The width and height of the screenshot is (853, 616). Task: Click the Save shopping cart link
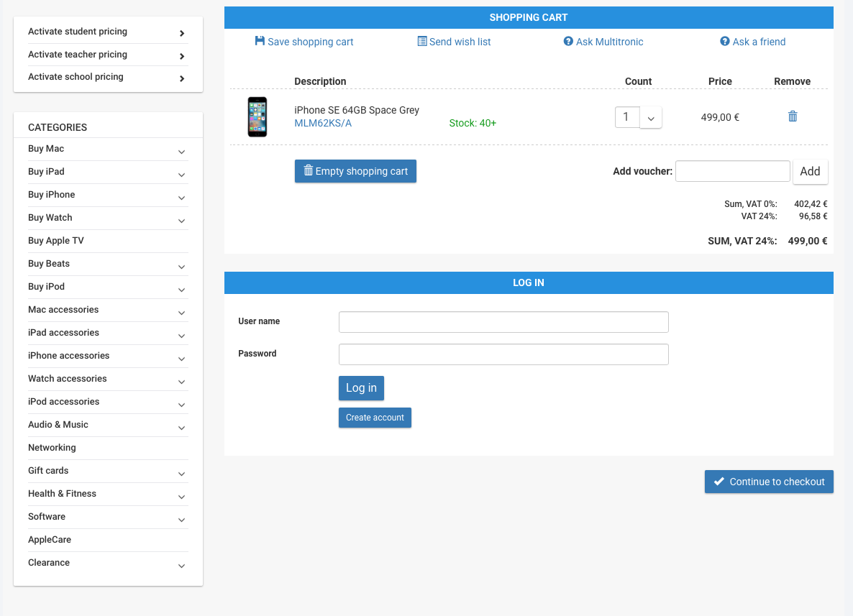point(310,42)
